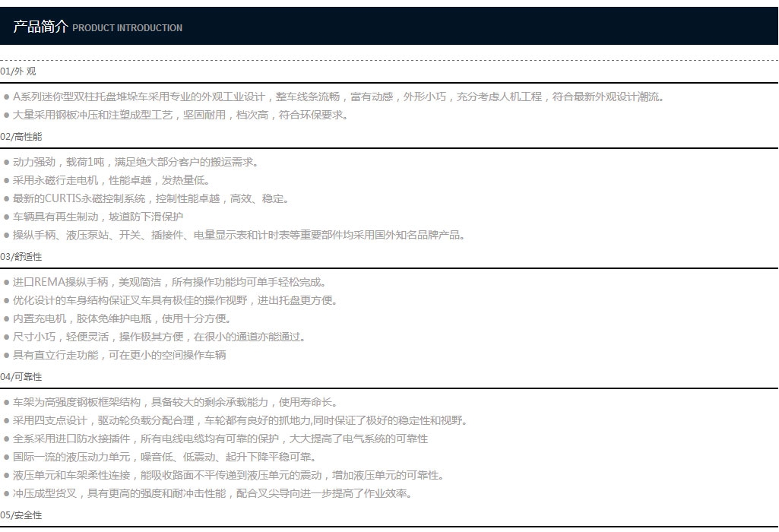Click the line 冲压成型货叉
This screenshot has width=779, height=532.
212,494
